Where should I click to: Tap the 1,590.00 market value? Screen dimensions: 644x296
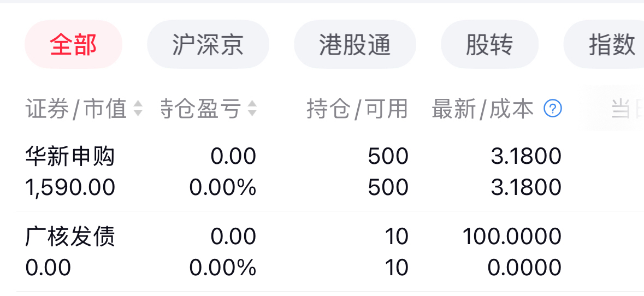pyautogui.click(x=70, y=188)
